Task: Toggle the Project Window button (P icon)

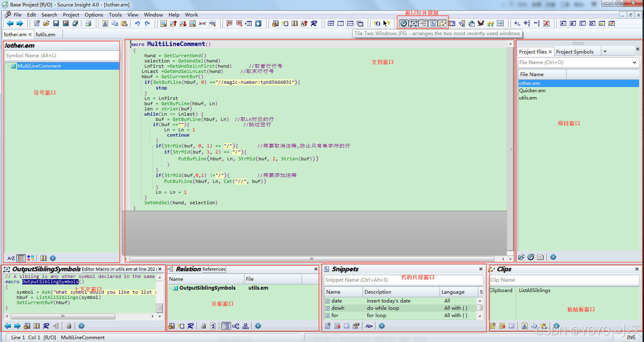Action: pyautogui.click(x=404, y=23)
